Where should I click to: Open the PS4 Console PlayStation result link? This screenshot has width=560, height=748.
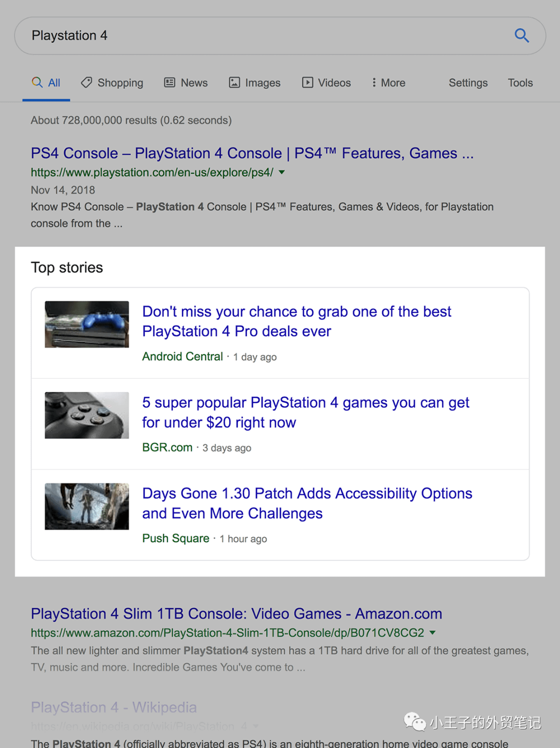pyautogui.click(x=252, y=153)
